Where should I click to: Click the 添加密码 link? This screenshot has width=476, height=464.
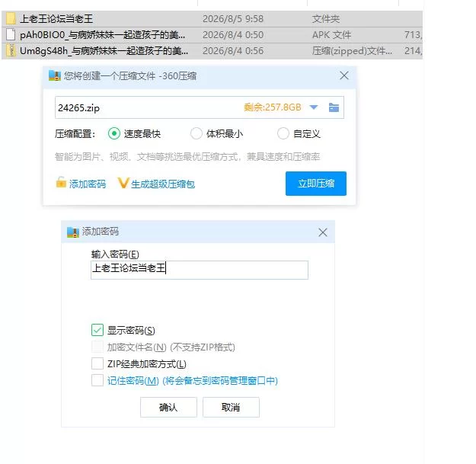coord(88,184)
